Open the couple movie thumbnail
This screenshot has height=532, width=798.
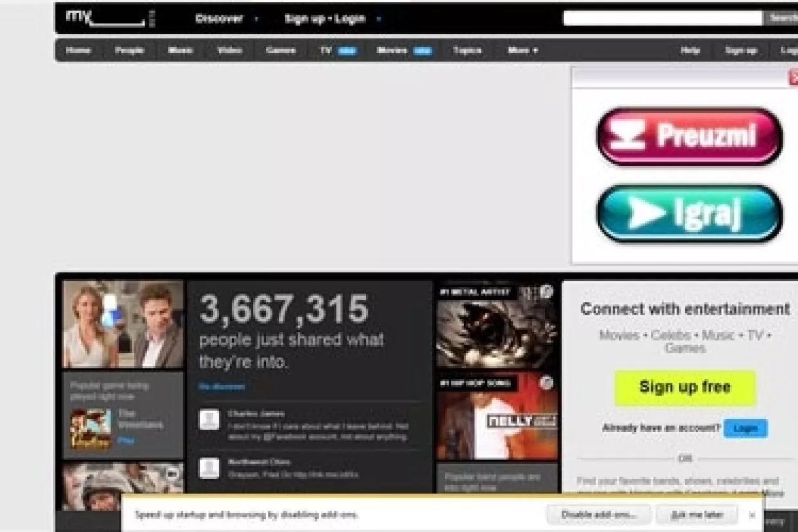click(123, 324)
